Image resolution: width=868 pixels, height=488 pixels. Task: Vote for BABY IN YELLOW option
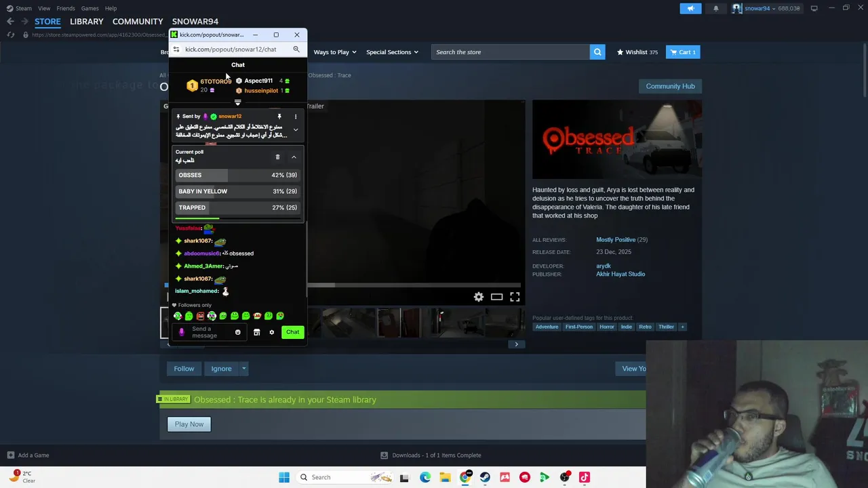point(237,191)
